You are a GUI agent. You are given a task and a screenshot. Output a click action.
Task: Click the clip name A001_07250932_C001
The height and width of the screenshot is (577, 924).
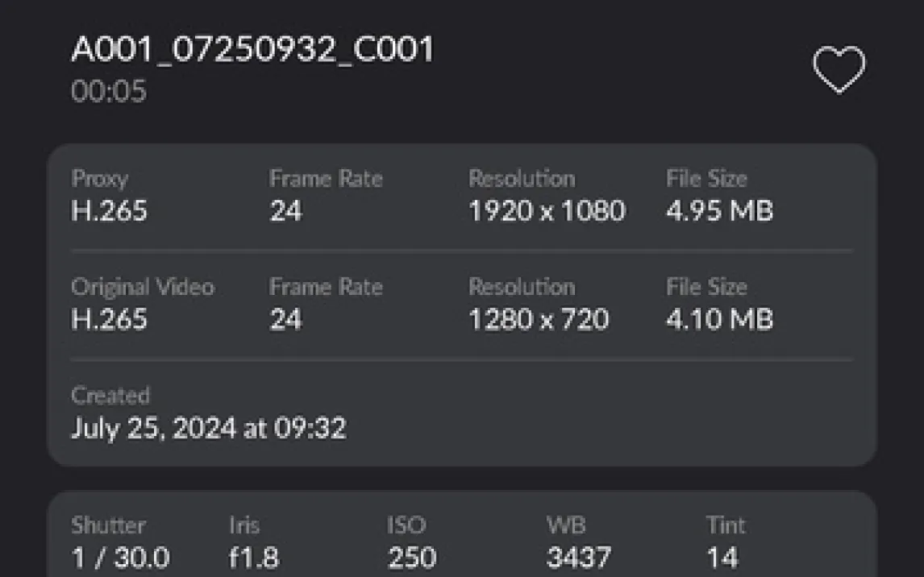pos(252,50)
